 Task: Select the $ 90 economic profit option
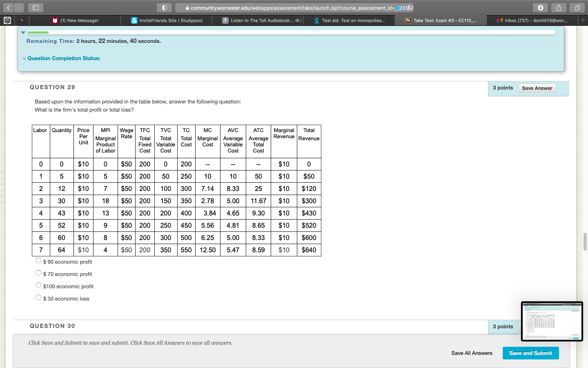38,260
